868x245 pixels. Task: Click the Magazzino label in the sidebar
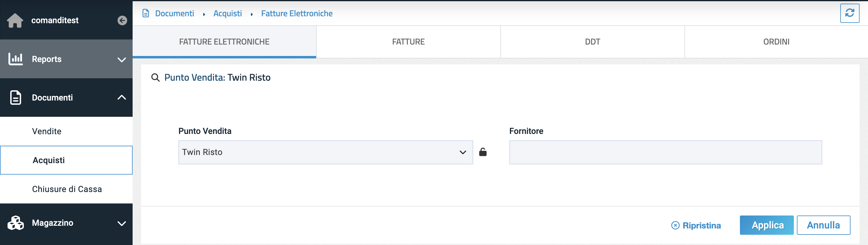coord(52,223)
